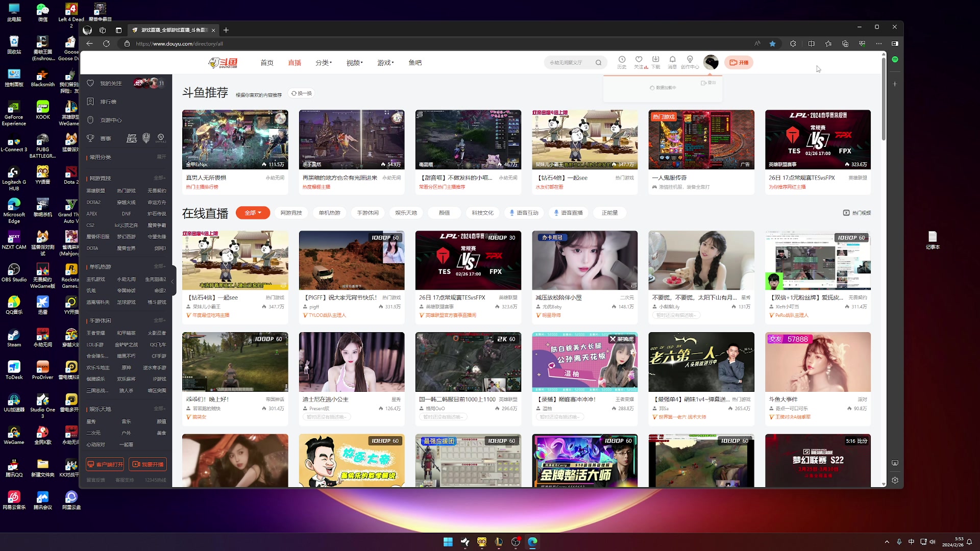This screenshot has height=551, width=980.
Task: Select the 手游休闲 filter tab
Action: tap(367, 213)
